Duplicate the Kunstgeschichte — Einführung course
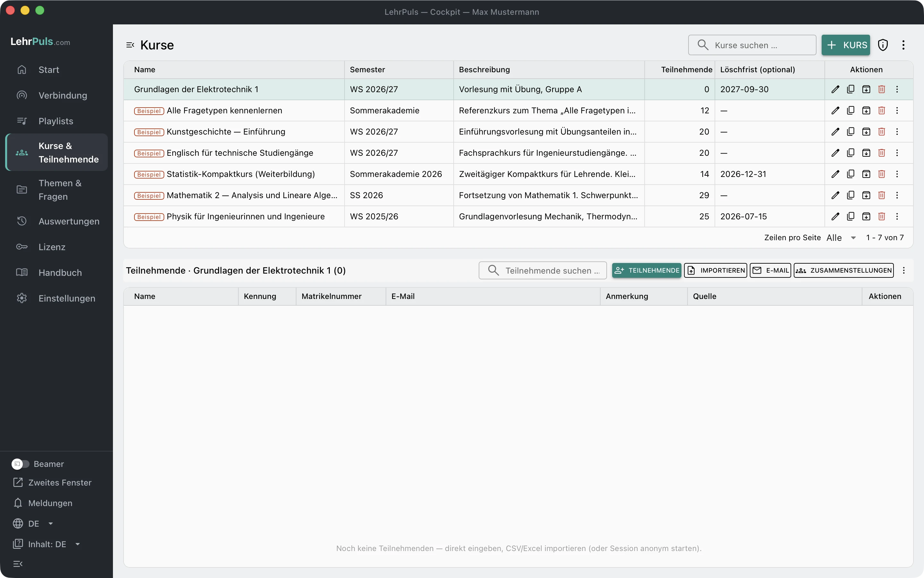This screenshot has height=578, width=924. click(850, 132)
